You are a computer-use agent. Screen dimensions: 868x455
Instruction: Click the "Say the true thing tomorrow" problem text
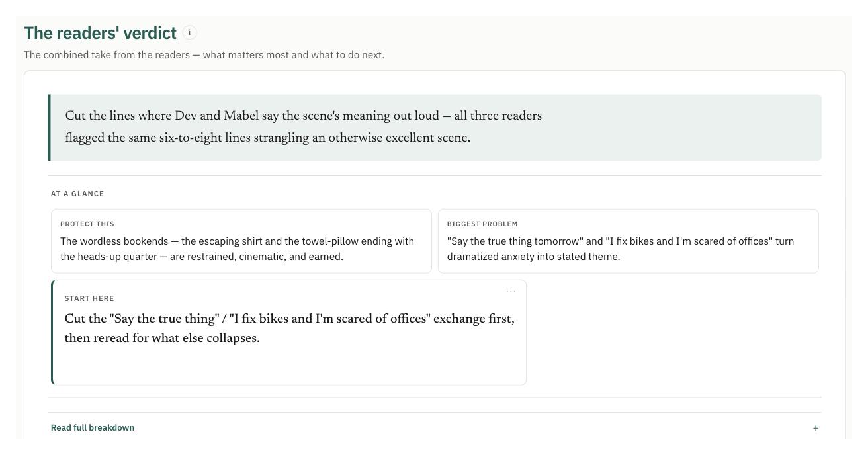tap(621, 249)
